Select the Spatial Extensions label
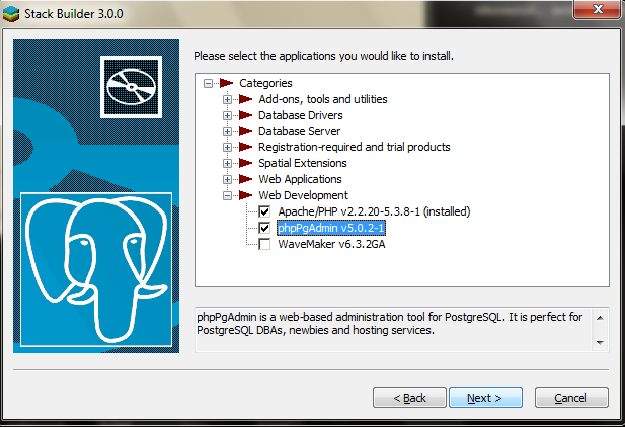 click(302, 163)
